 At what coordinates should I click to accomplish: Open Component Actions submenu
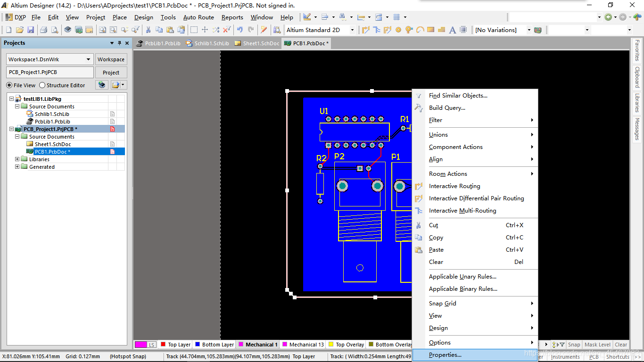475,147
